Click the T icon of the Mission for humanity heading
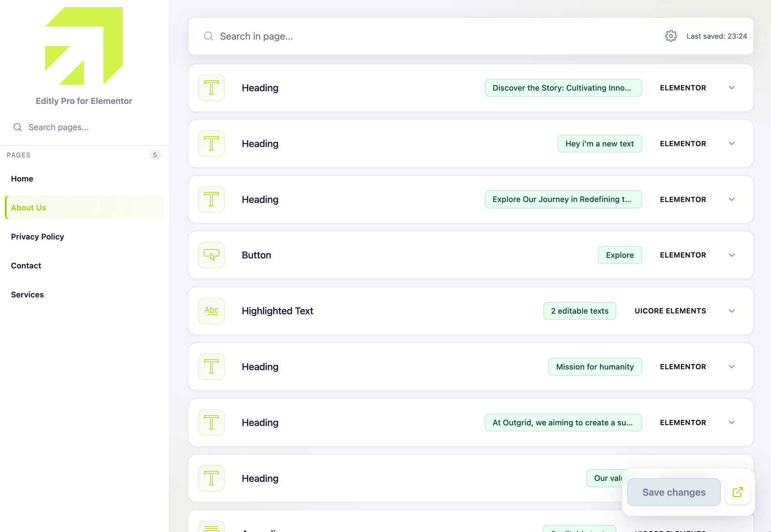Image resolution: width=771 pixels, height=532 pixels. point(212,367)
